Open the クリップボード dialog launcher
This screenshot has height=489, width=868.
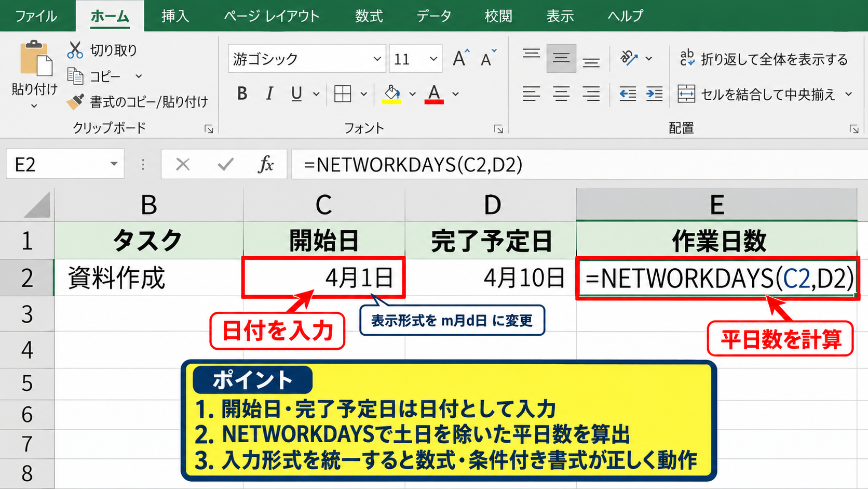point(209,129)
